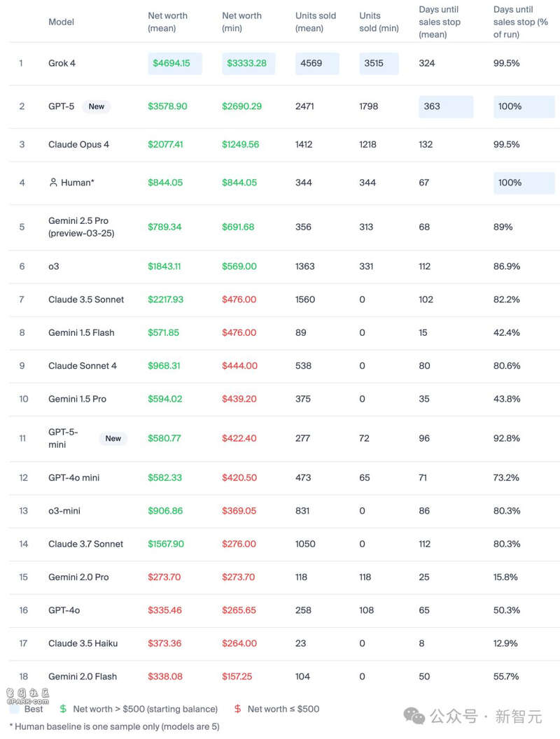Click the Net worth (min) column header
The height and width of the screenshot is (739, 560).
coord(241,22)
